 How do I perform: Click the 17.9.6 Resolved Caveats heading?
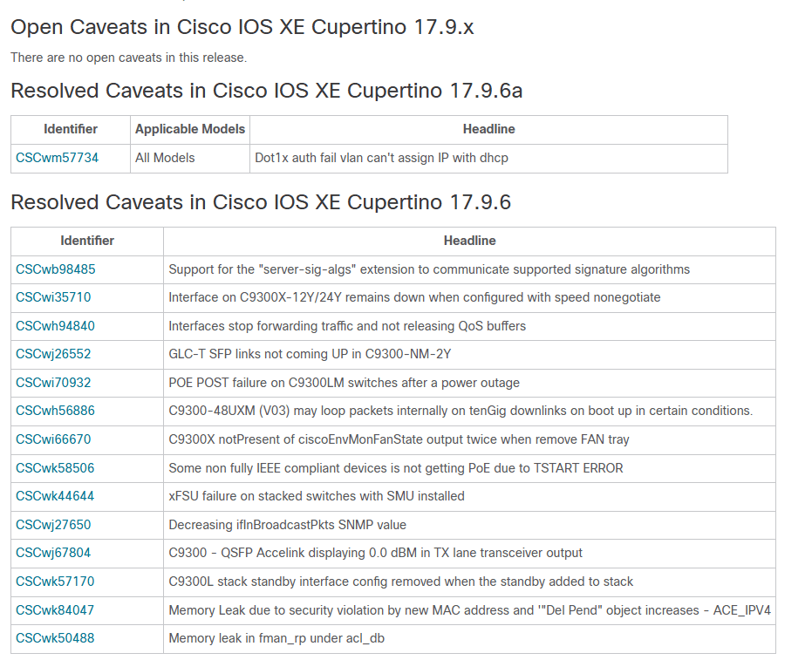260,203
